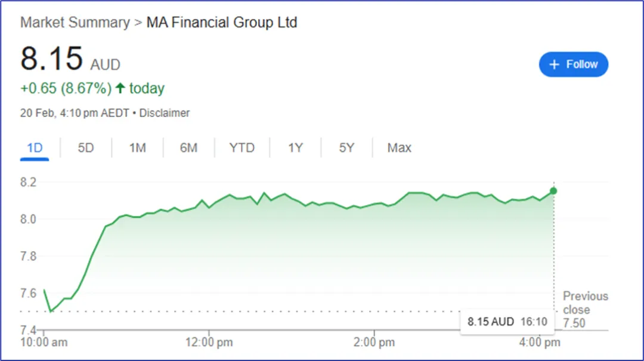View the 1Y chart tab
The height and width of the screenshot is (361, 644).
[295, 148]
